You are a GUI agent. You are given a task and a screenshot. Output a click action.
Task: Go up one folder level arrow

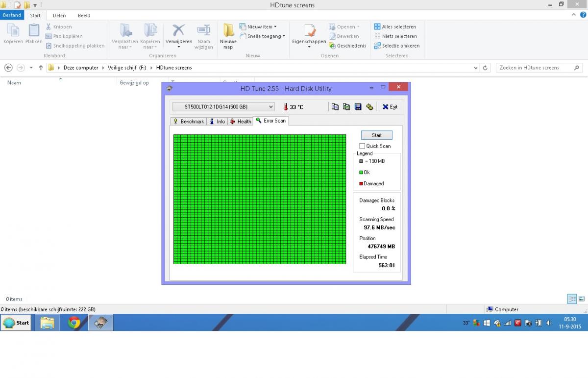point(41,68)
